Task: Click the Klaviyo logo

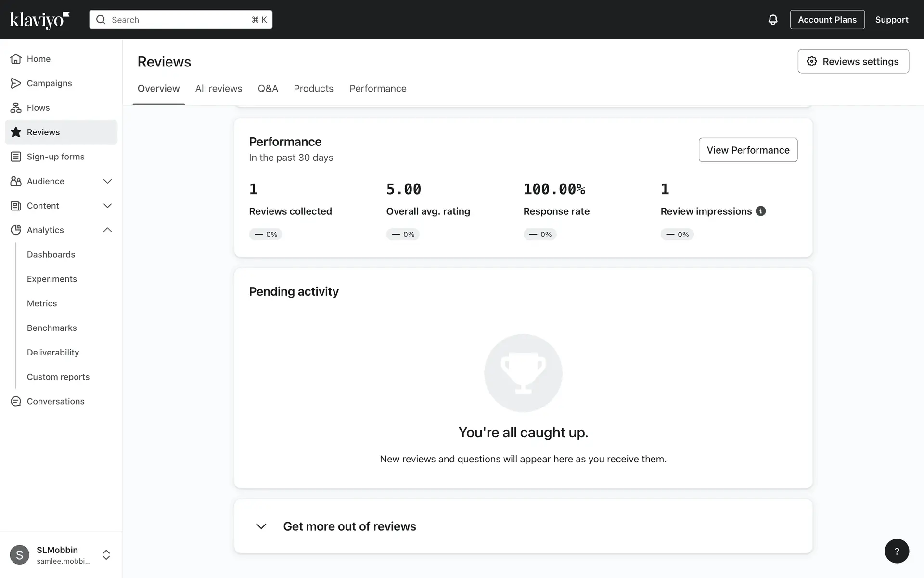Action: [39, 20]
